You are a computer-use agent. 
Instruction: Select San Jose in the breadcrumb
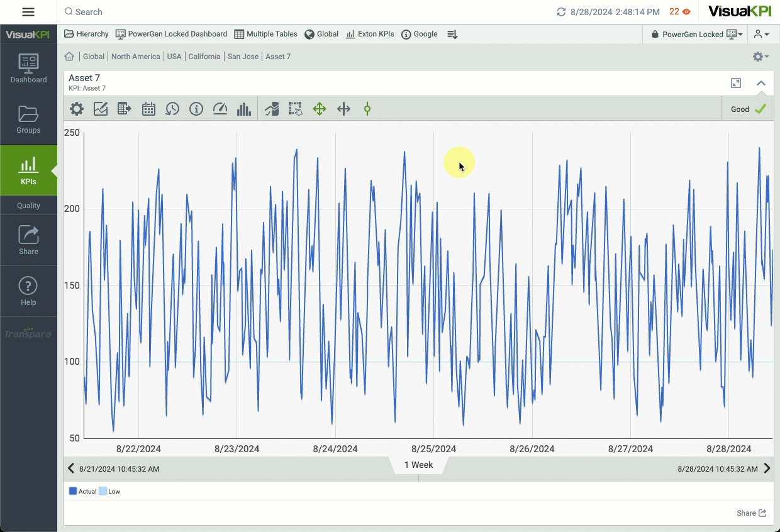point(243,57)
